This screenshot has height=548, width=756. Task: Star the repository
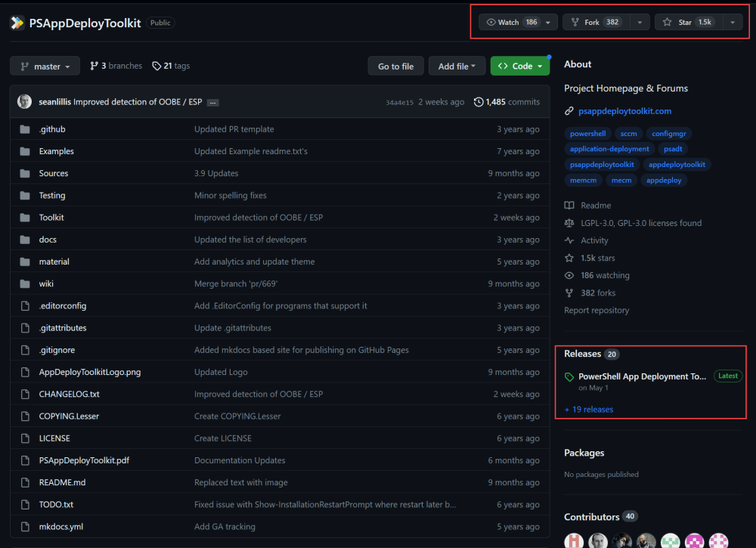pos(689,22)
